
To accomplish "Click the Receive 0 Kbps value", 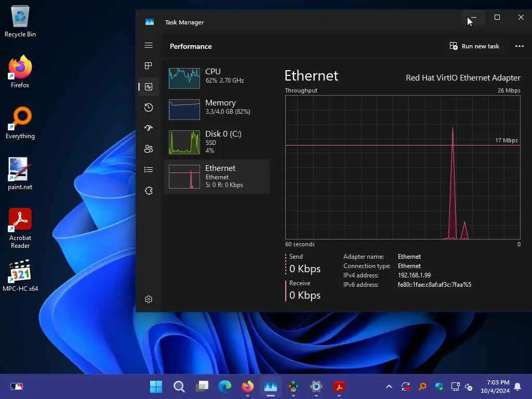I will click(x=304, y=295).
